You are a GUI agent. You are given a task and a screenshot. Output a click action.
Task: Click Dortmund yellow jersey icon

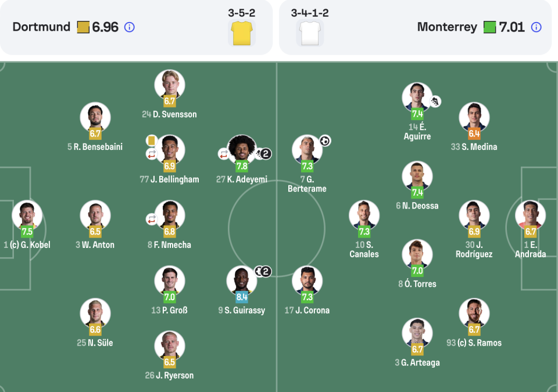pyautogui.click(x=242, y=33)
